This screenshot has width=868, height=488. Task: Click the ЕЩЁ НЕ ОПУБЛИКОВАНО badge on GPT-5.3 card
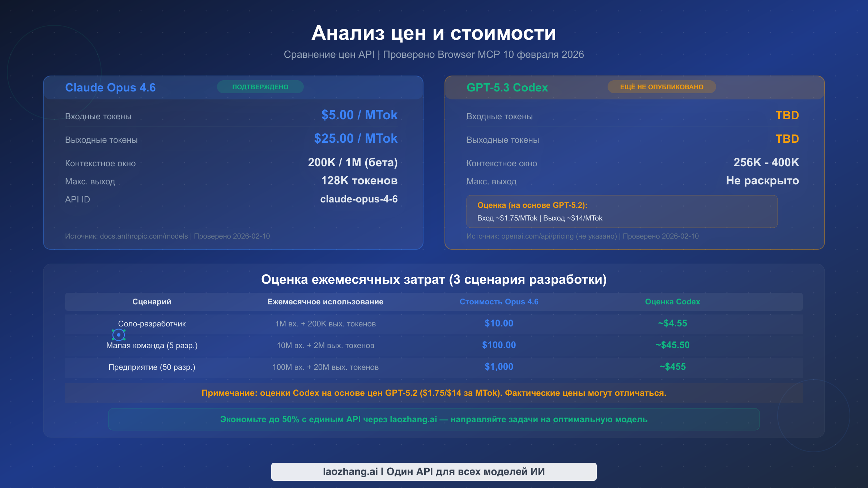coord(661,87)
